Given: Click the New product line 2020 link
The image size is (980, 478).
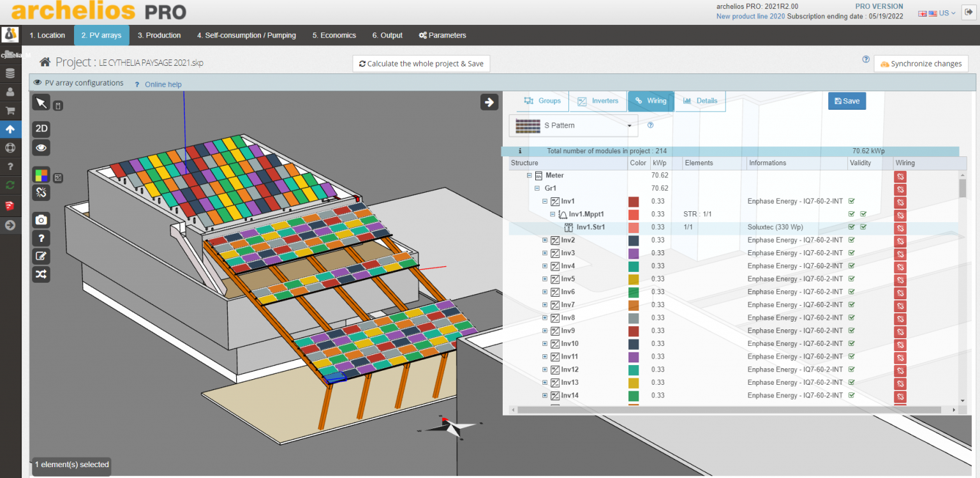Looking at the screenshot, I should tap(750, 16).
